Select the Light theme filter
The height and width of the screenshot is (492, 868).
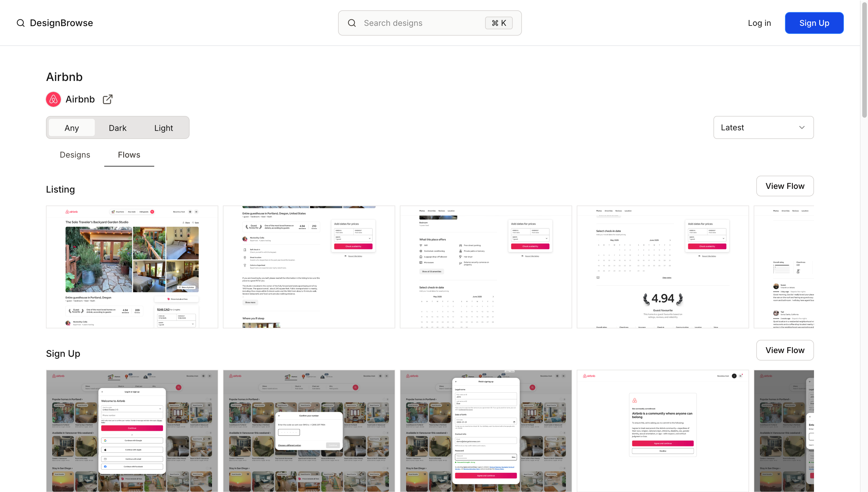point(164,128)
